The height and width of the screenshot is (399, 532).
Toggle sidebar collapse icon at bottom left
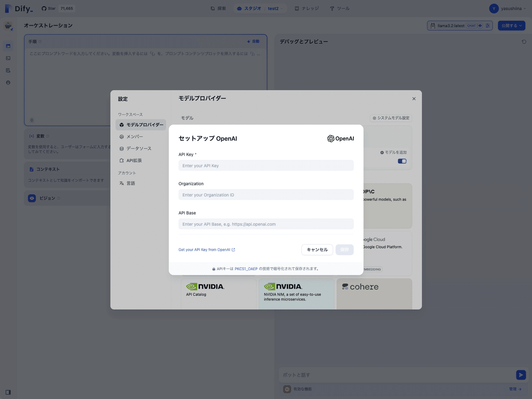[x=8, y=392]
